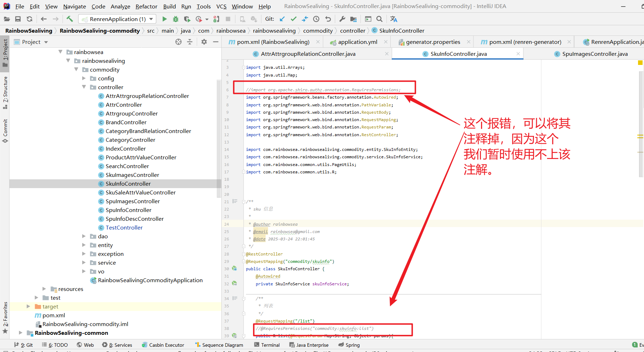Open the Services tool window
Image resolution: width=644 pixels, height=352 pixels.
click(x=117, y=345)
